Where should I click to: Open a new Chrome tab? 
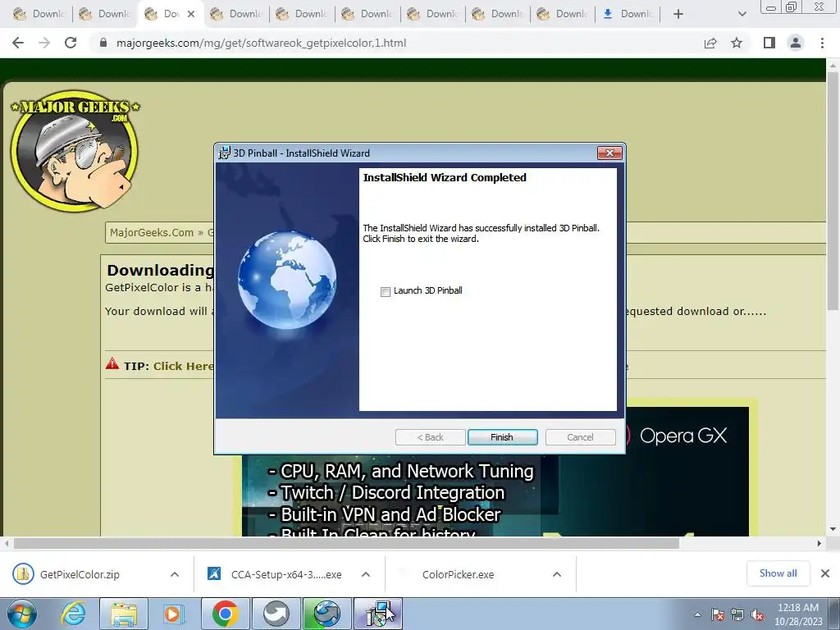[x=678, y=14]
